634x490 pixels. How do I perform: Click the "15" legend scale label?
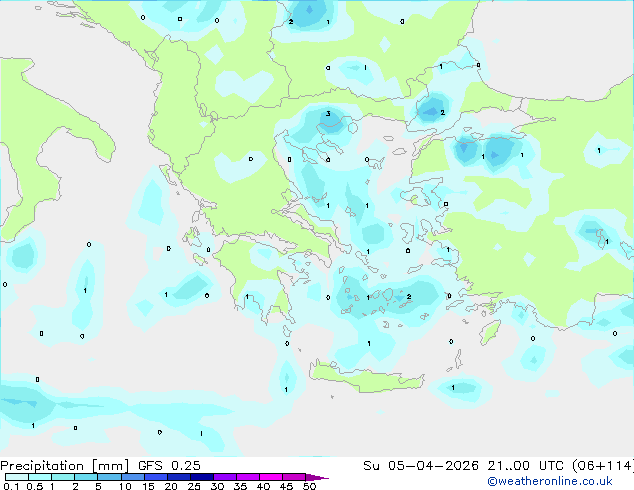tap(148, 486)
